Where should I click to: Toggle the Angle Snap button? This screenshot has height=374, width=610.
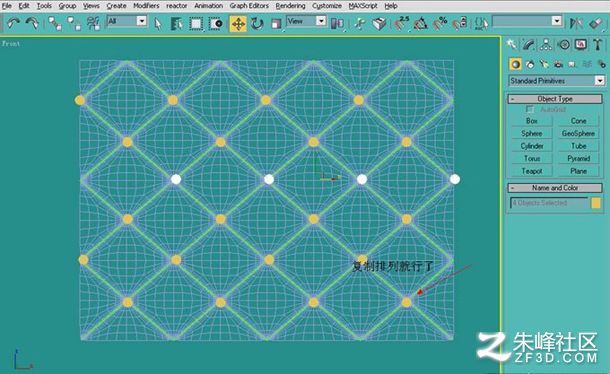420,24
